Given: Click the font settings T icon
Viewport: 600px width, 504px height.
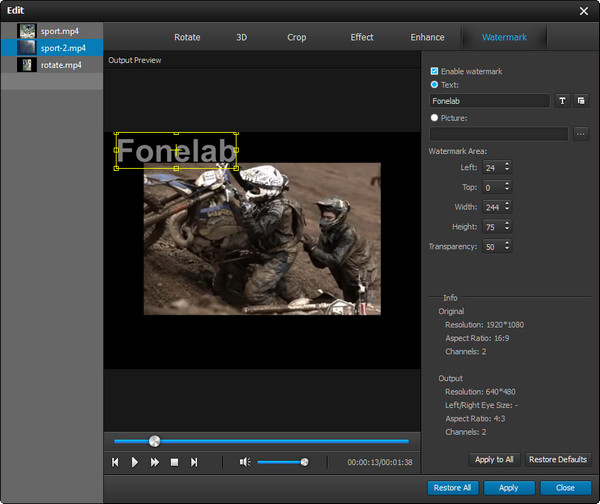Looking at the screenshot, I should pos(562,101).
